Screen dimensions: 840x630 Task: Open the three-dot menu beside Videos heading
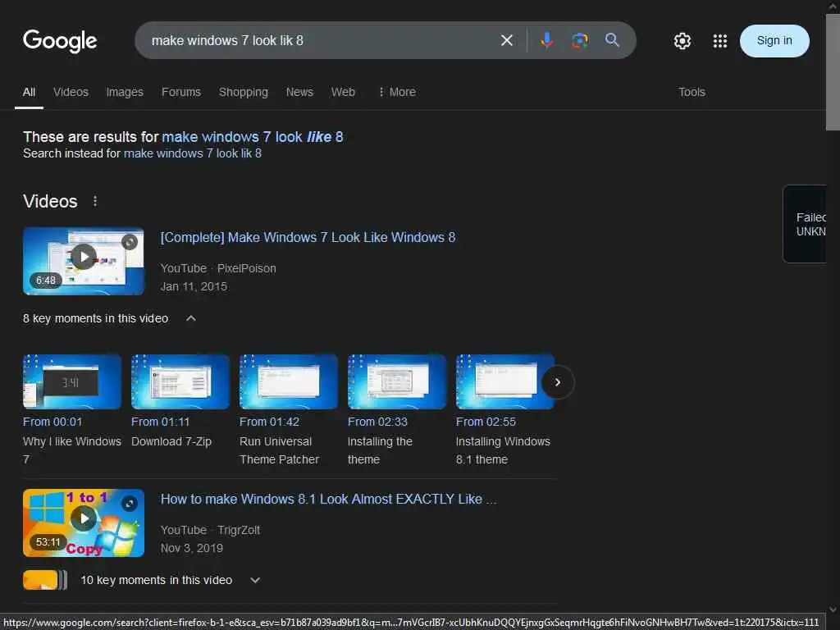tap(95, 202)
